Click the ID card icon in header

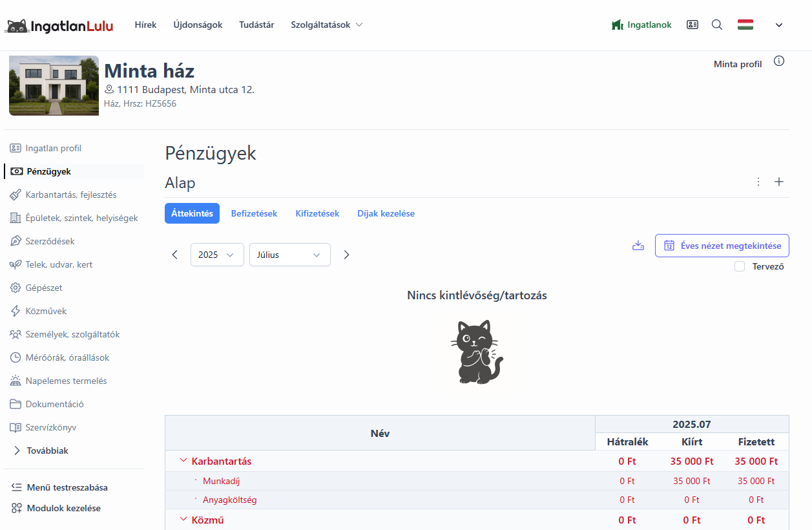point(692,25)
